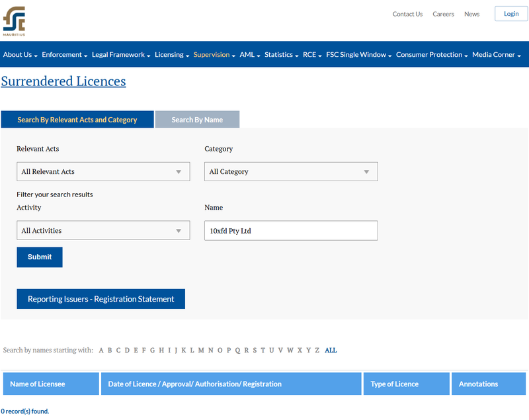The width and height of the screenshot is (529, 420).
Task: Click the Date of Licence column header
Action: [231, 384]
